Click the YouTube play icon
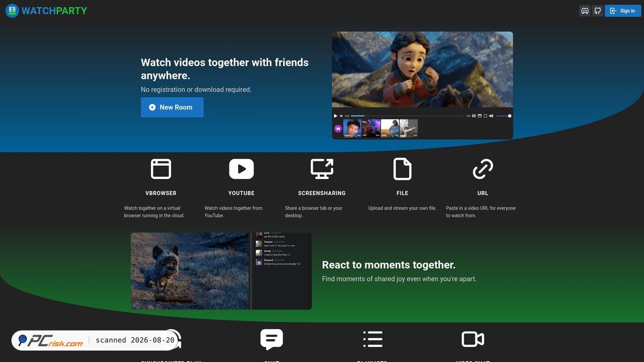Screen dimensions: 644x362 pos(241,168)
